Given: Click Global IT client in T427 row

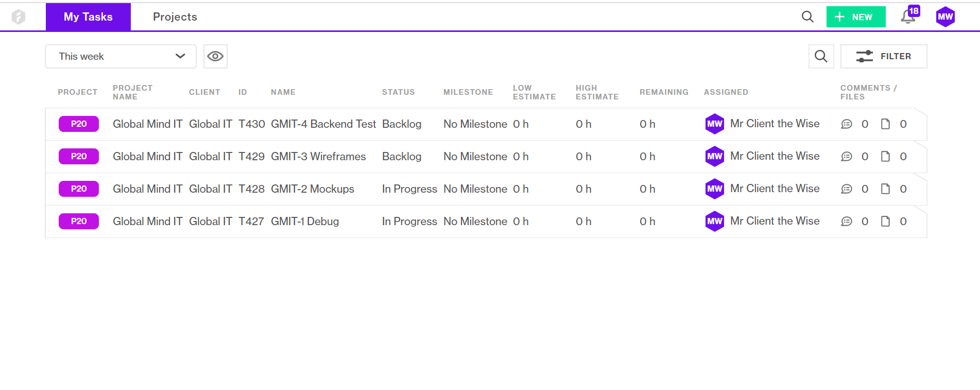Looking at the screenshot, I should pyautogui.click(x=211, y=222).
